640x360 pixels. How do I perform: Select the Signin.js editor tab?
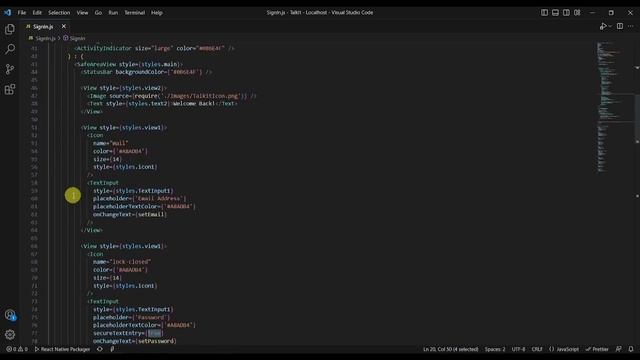(43, 27)
